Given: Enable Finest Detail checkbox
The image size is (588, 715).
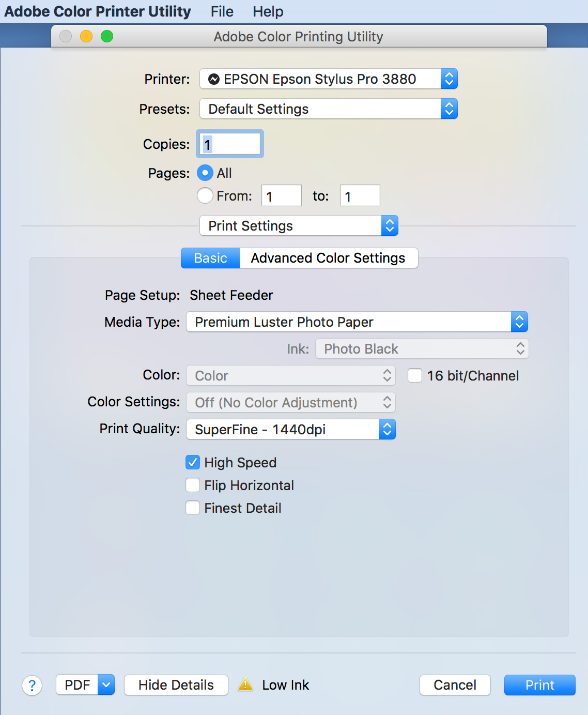Looking at the screenshot, I should [x=193, y=508].
